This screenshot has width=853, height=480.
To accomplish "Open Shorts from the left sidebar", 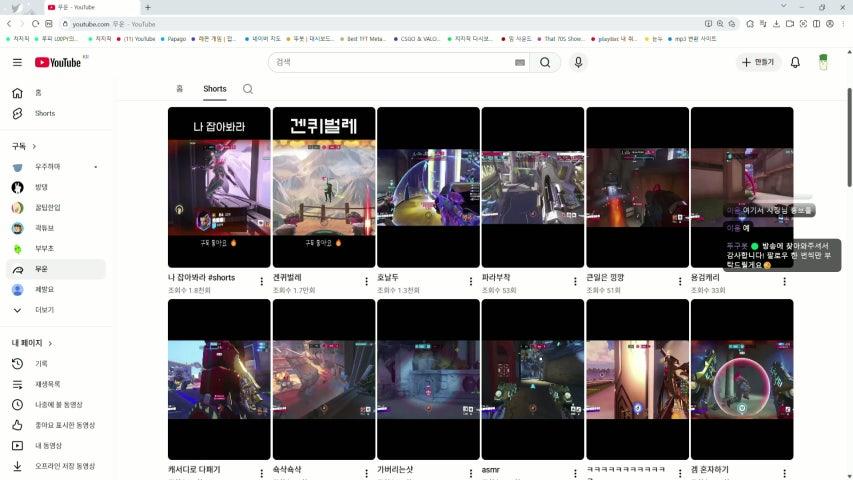I will (44, 113).
